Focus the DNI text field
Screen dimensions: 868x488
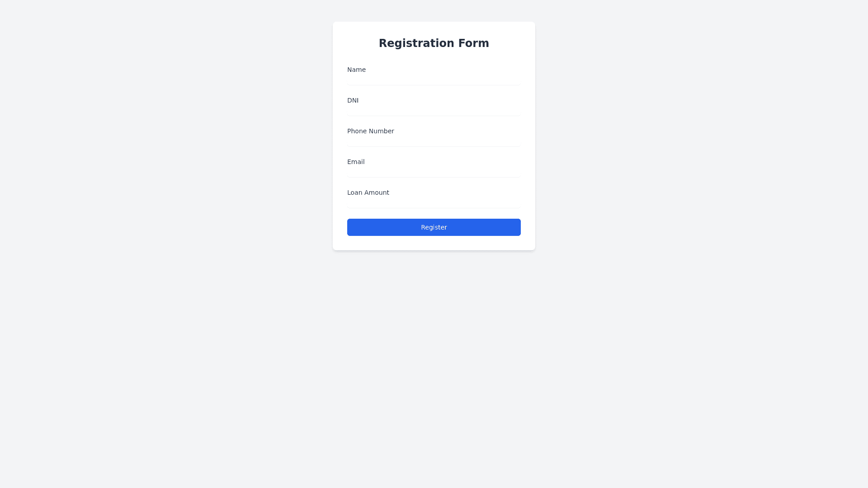click(x=434, y=111)
